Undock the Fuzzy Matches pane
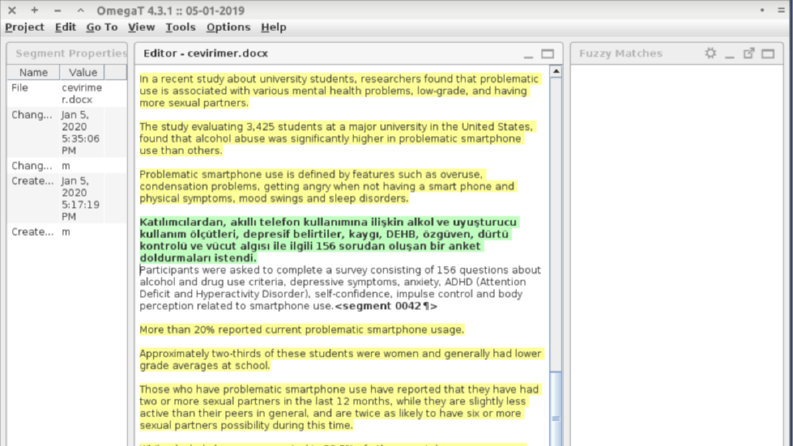This screenshot has height=446, width=793. (x=748, y=53)
